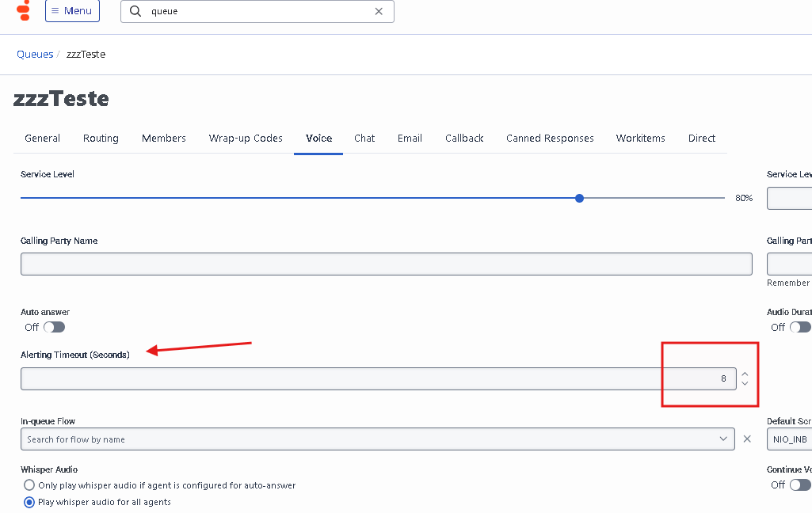Image resolution: width=812 pixels, height=513 pixels.
Task: Click the search magnifier icon
Action: tap(135, 11)
